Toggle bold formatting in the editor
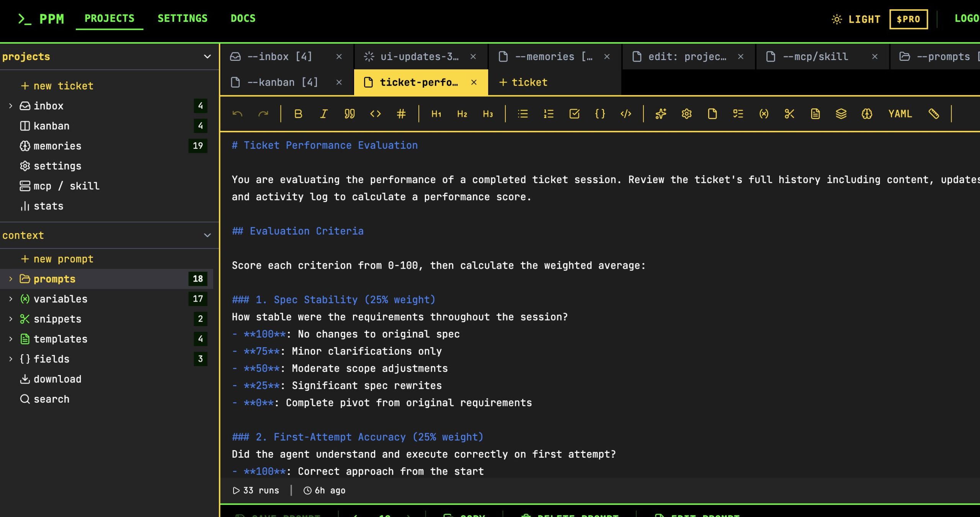This screenshot has height=517, width=980. point(299,114)
